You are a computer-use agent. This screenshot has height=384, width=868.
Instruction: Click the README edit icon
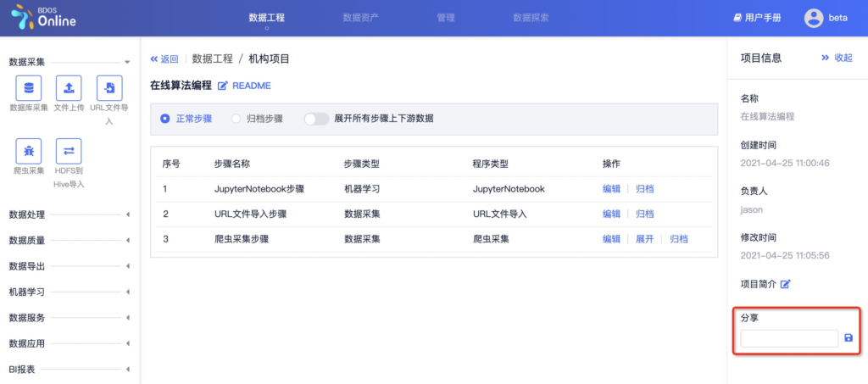[x=223, y=86]
